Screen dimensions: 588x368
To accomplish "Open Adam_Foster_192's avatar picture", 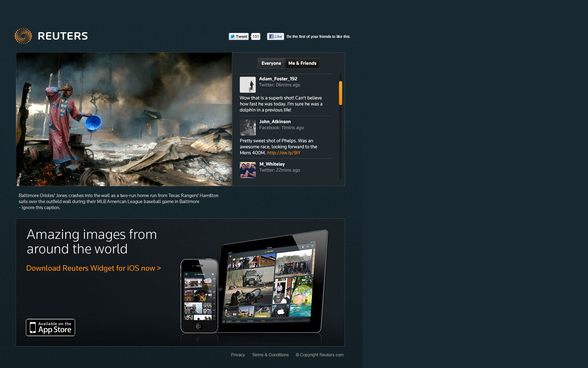I will [x=248, y=85].
